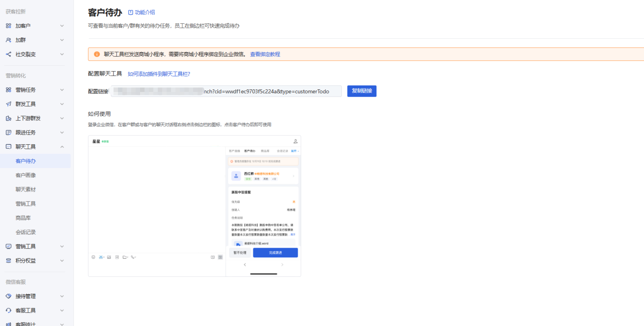Click the 接待管理 icon
Viewport: 644px width, 326px height.
[8, 296]
